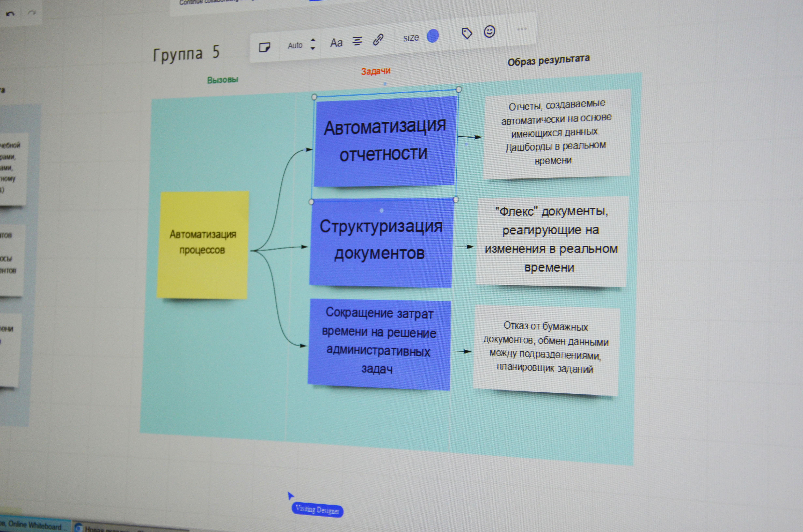This screenshot has height=532, width=803.
Task: Click the Visiting Designer cursor label
Action: (317, 510)
